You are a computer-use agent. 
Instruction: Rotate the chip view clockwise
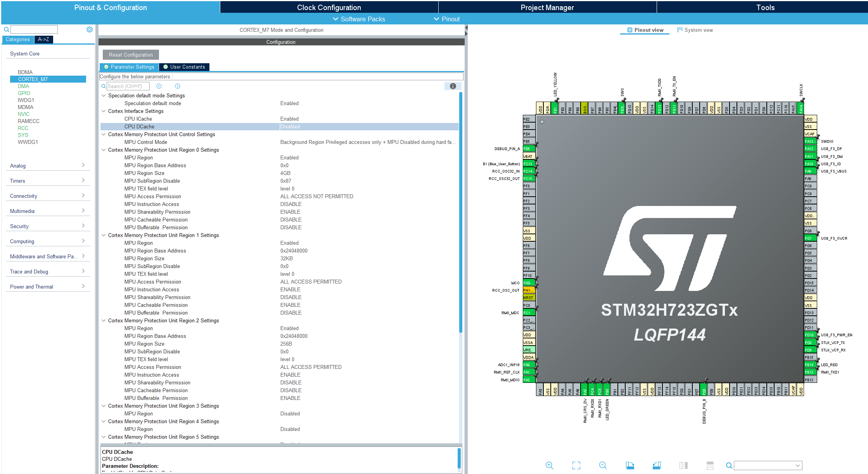pos(630,465)
